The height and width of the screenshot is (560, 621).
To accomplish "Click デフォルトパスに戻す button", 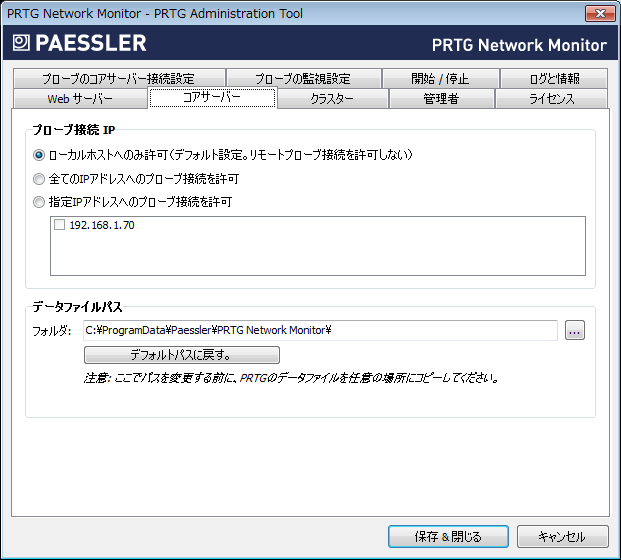I will pyautogui.click(x=182, y=355).
